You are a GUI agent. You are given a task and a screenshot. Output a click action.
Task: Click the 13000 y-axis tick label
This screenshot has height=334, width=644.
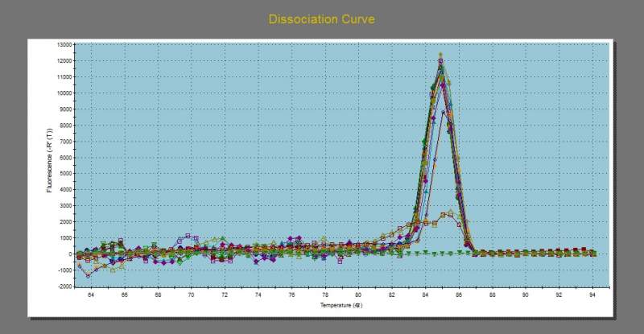(65, 44)
